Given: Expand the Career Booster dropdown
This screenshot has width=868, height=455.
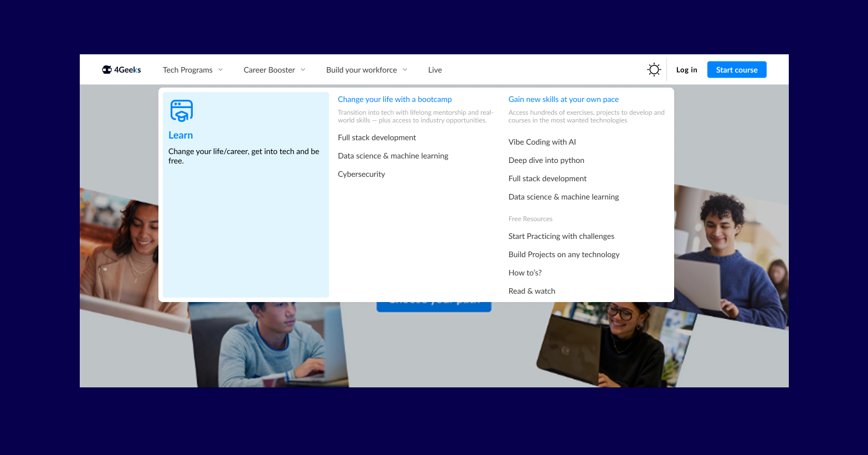Looking at the screenshot, I should (x=274, y=69).
